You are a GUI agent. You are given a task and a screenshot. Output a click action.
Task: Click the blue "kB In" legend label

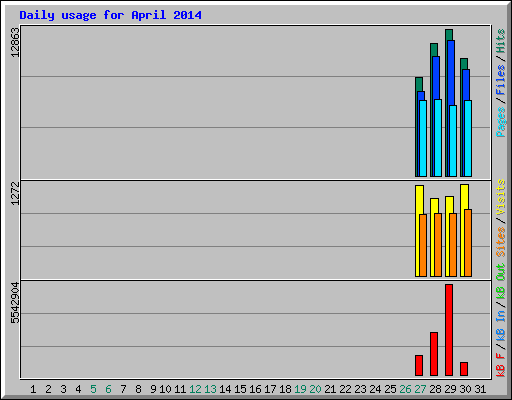click(501, 325)
